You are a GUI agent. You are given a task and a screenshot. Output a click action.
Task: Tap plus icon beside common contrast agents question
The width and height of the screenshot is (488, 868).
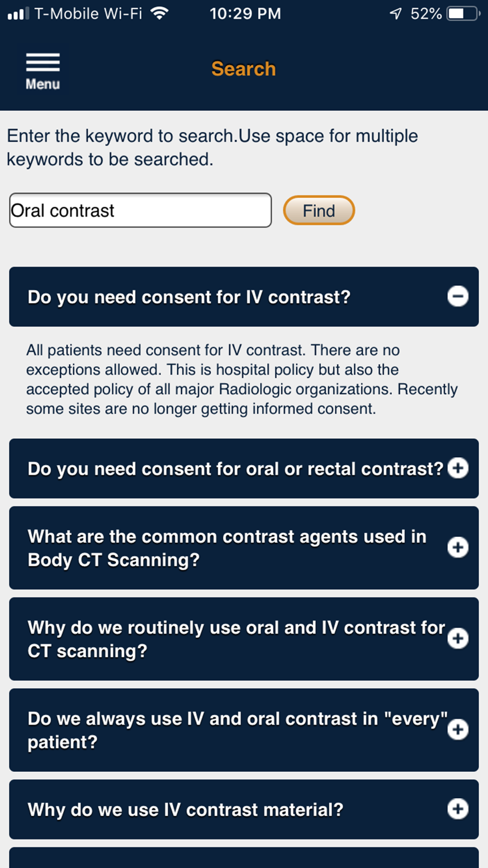[458, 547]
